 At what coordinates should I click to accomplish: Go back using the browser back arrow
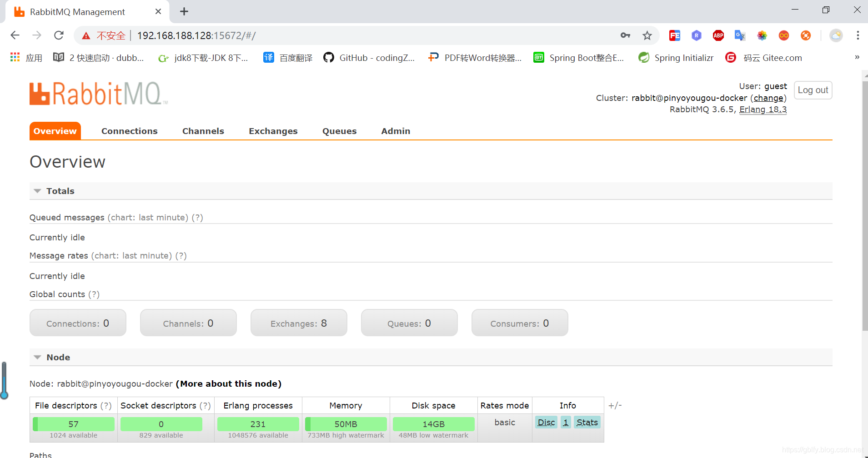pos(15,35)
